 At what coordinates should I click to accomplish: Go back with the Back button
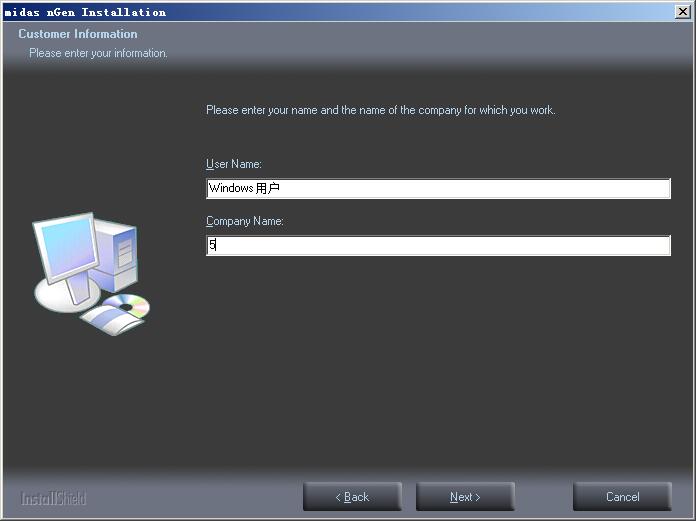pyautogui.click(x=352, y=497)
